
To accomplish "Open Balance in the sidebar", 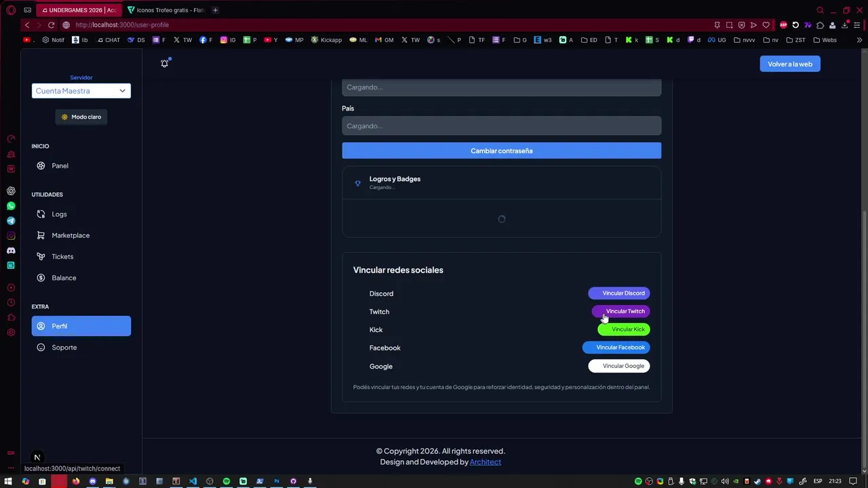I will pyautogui.click(x=81, y=278).
